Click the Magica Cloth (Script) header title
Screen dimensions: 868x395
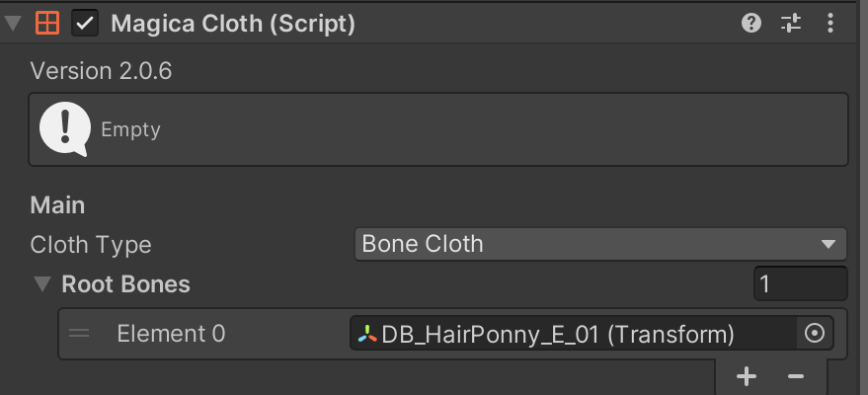233,24
